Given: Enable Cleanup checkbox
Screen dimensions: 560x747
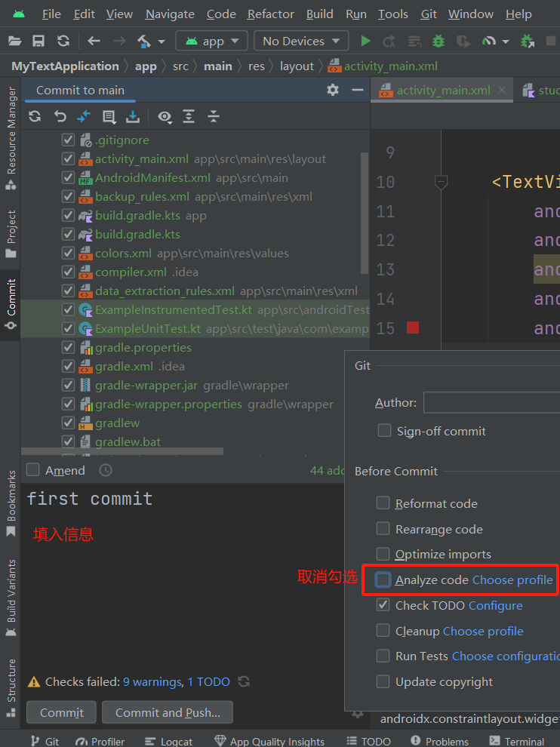Looking at the screenshot, I should click(383, 631).
